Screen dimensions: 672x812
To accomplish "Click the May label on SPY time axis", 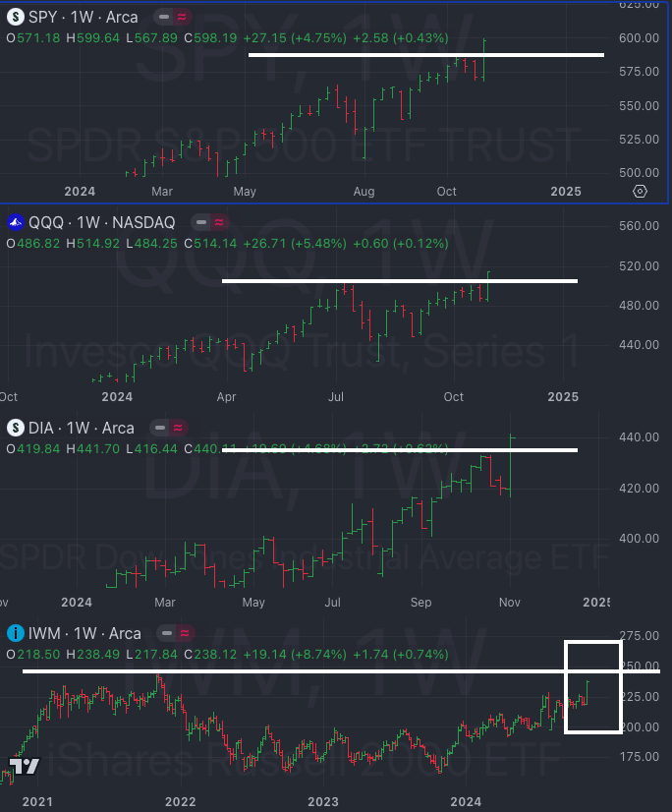I will 245,192.
